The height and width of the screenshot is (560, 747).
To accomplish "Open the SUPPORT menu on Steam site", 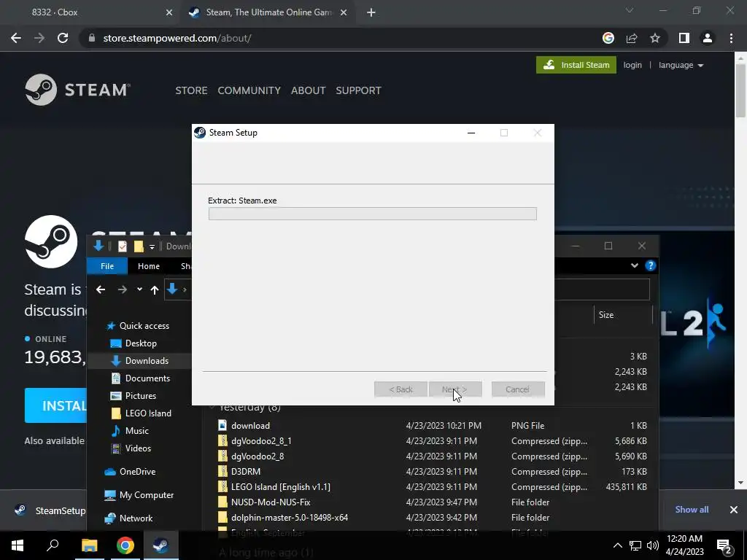I will tap(358, 90).
